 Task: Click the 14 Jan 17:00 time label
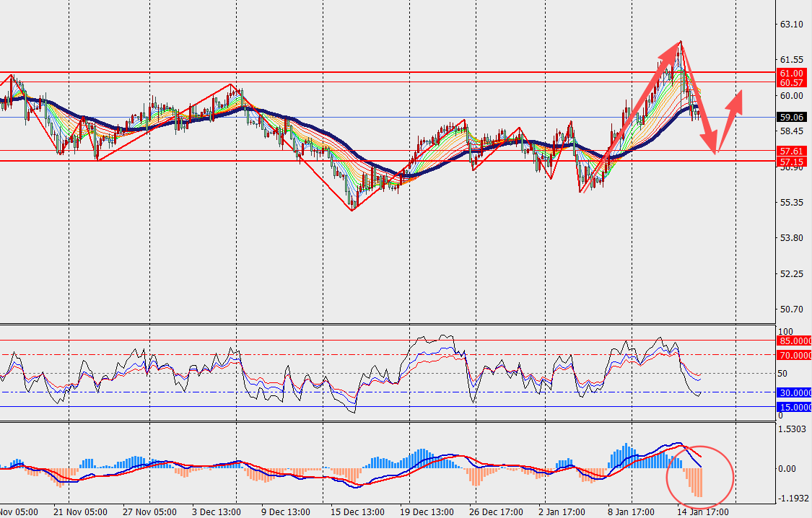[x=703, y=512]
